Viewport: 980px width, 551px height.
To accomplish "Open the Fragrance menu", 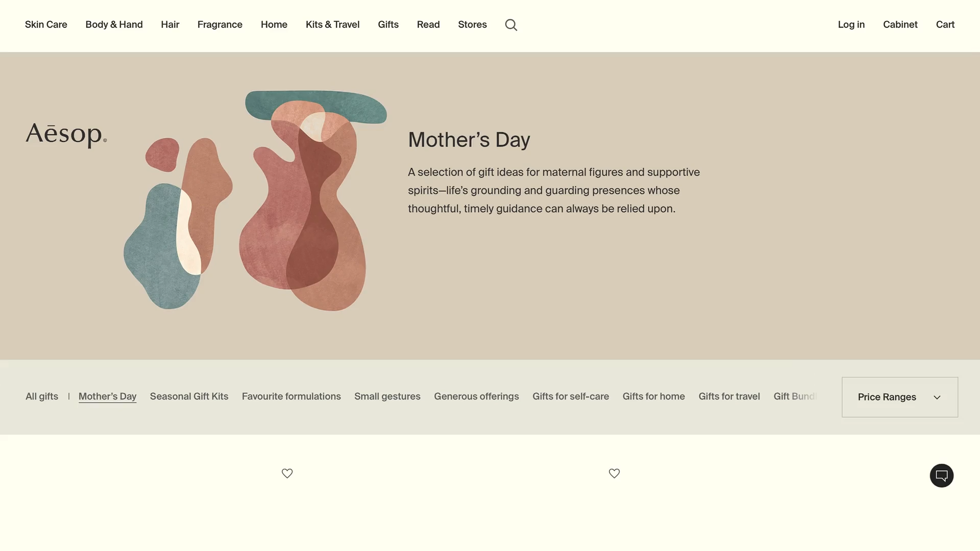I will [219, 24].
